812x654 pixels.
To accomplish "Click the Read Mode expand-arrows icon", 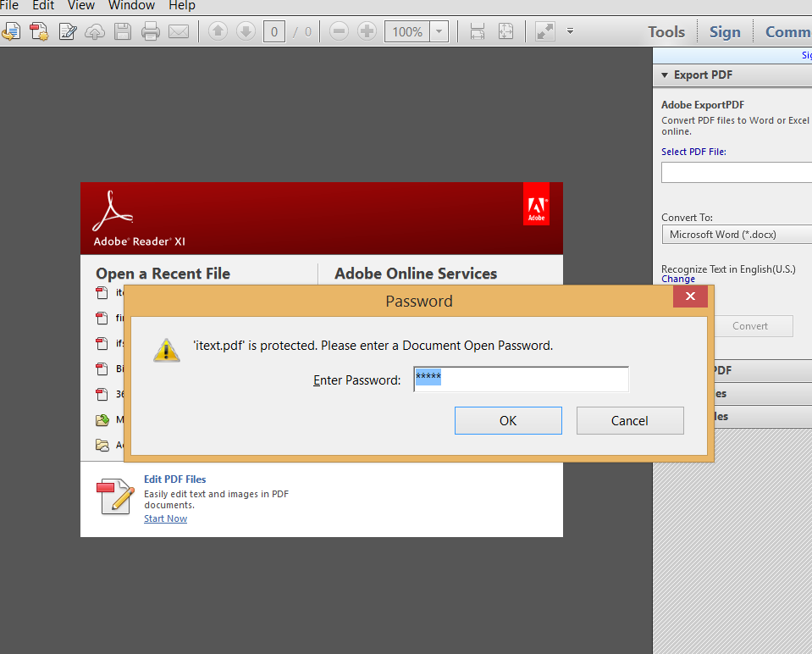I will (545, 32).
